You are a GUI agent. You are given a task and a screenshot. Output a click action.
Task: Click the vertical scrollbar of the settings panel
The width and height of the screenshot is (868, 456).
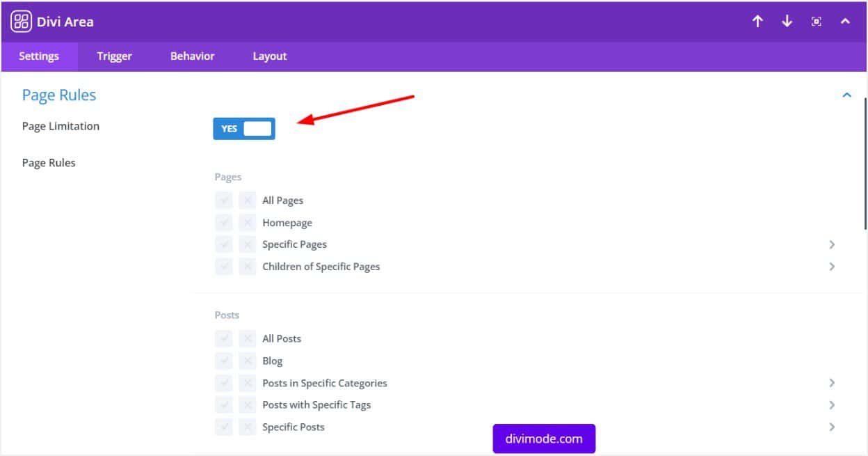coord(865,164)
